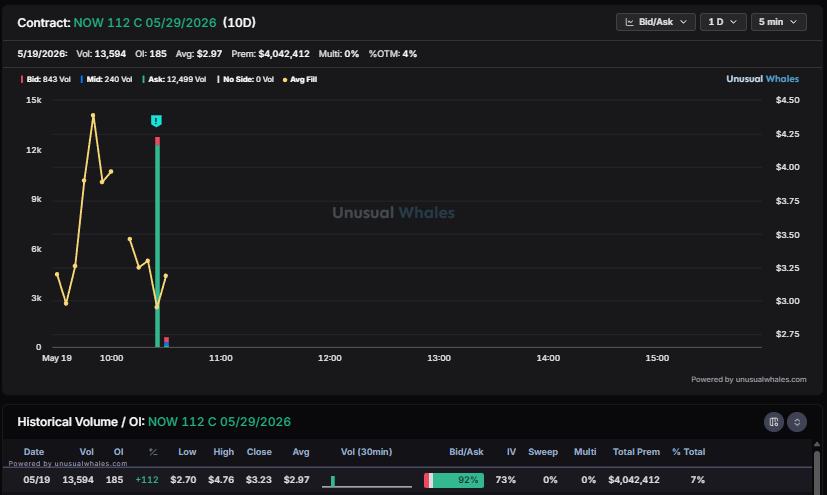
Task: Click the %OTM: 4% summary stat
Action: pos(392,54)
